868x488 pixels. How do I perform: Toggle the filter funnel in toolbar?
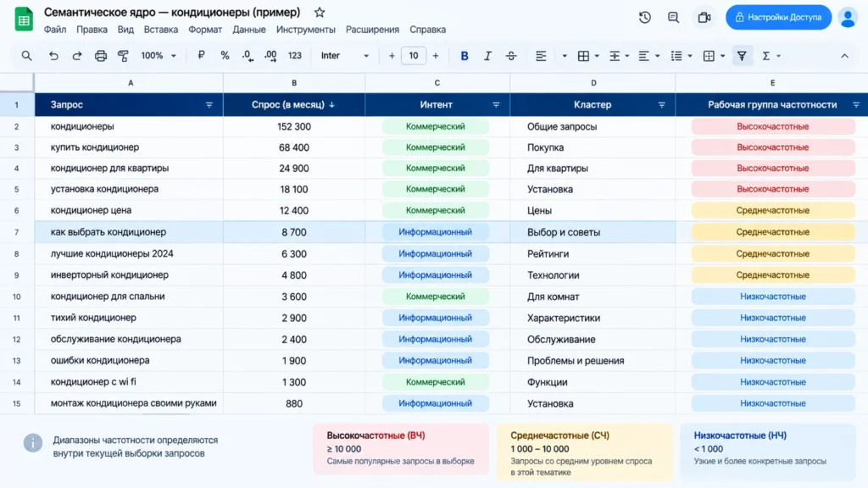click(x=741, y=55)
